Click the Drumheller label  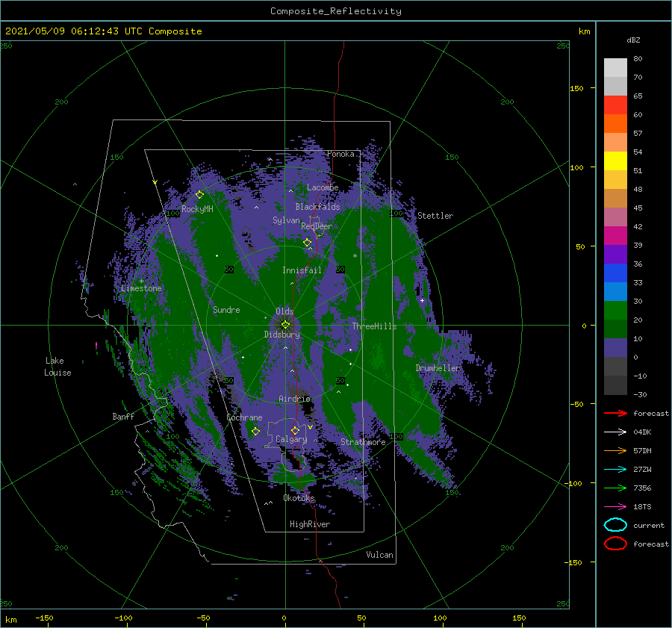click(x=438, y=368)
